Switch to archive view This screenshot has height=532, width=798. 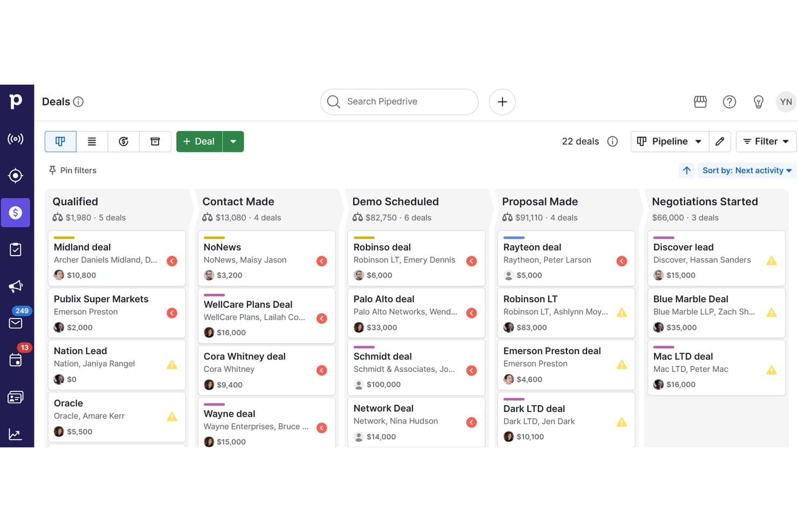pos(155,141)
